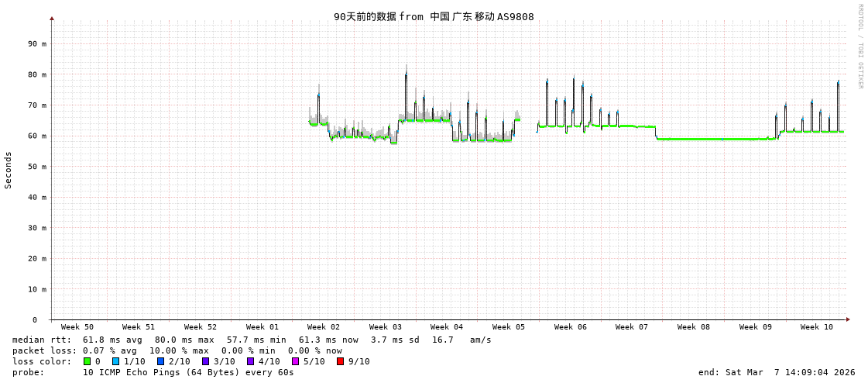
Task: Click the Week 01 x-axis label
Action: (x=262, y=327)
